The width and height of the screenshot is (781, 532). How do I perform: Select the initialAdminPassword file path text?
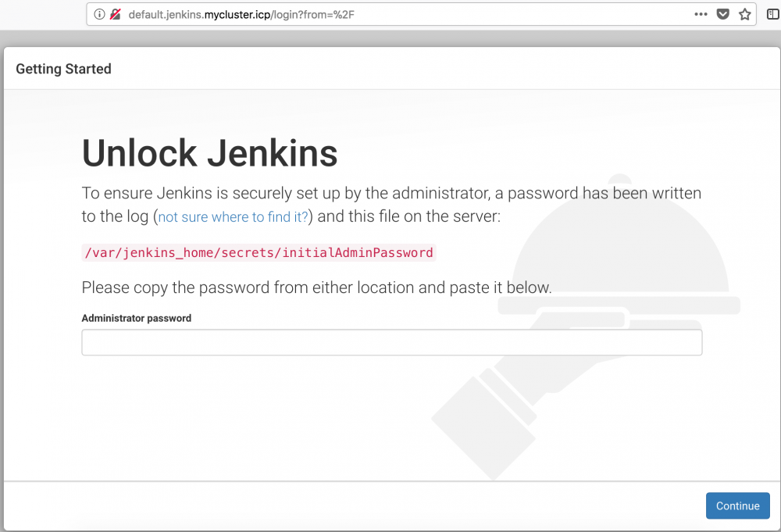coord(257,252)
